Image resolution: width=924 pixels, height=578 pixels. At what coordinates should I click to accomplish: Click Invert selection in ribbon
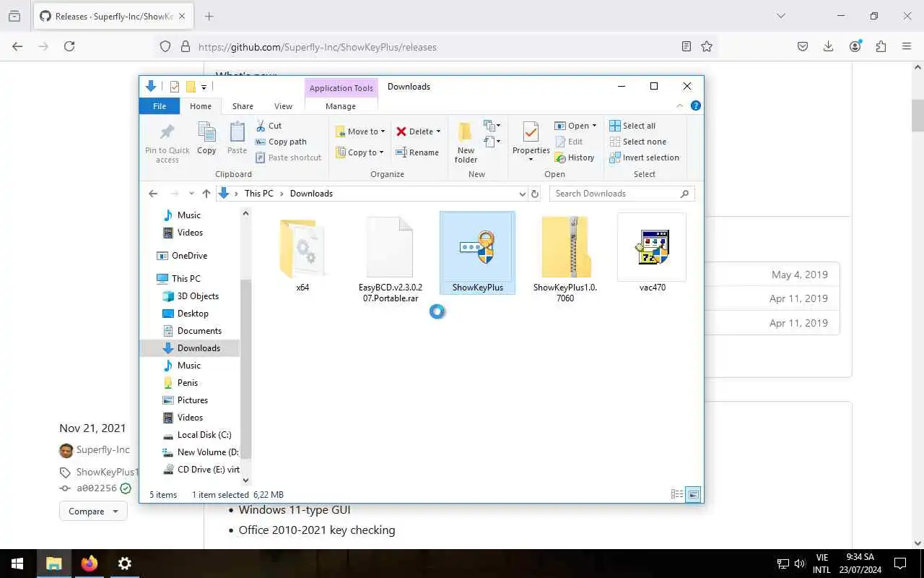tap(645, 158)
